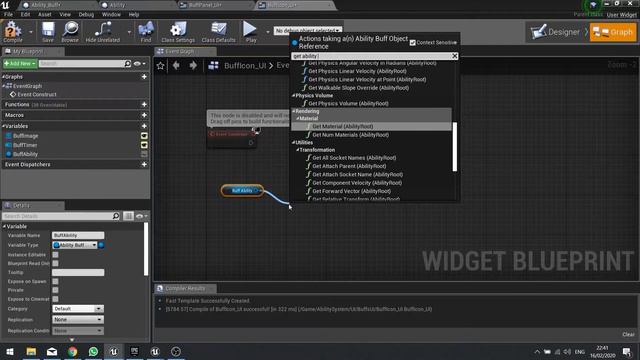Viewport: 640px width, 360px height.
Task: Switch to Graph mode
Action: [x=613, y=32]
